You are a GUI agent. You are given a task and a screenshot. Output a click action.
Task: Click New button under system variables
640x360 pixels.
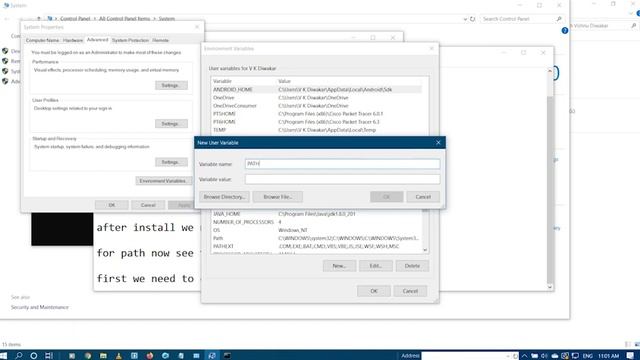339,266
